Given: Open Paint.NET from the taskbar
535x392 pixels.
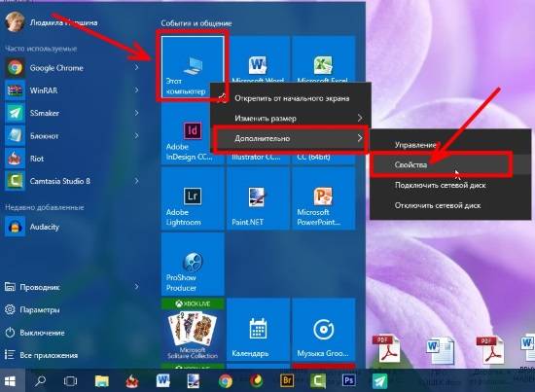Looking at the screenshot, I should [194, 380].
